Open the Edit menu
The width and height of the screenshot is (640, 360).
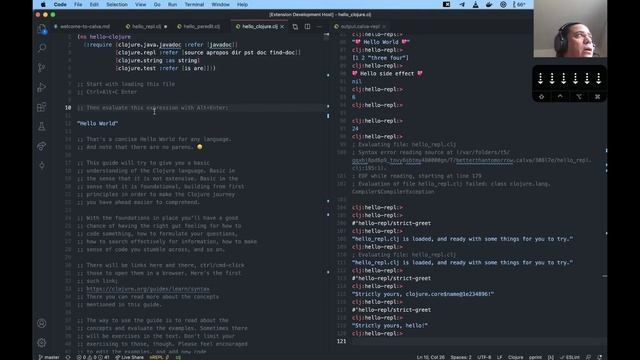click(94, 4)
